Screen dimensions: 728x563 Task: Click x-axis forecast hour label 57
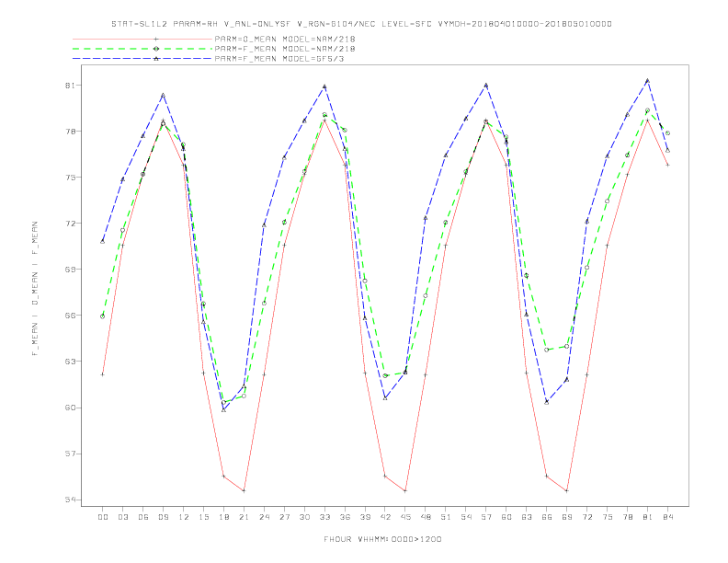(486, 517)
